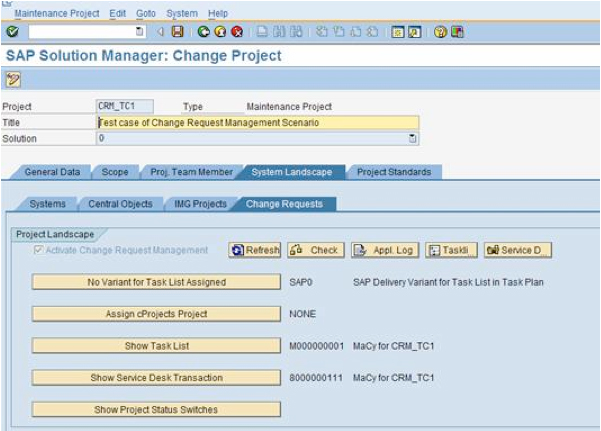Open the Solution field dropdown
The image size is (601, 431).
pyautogui.click(x=412, y=138)
